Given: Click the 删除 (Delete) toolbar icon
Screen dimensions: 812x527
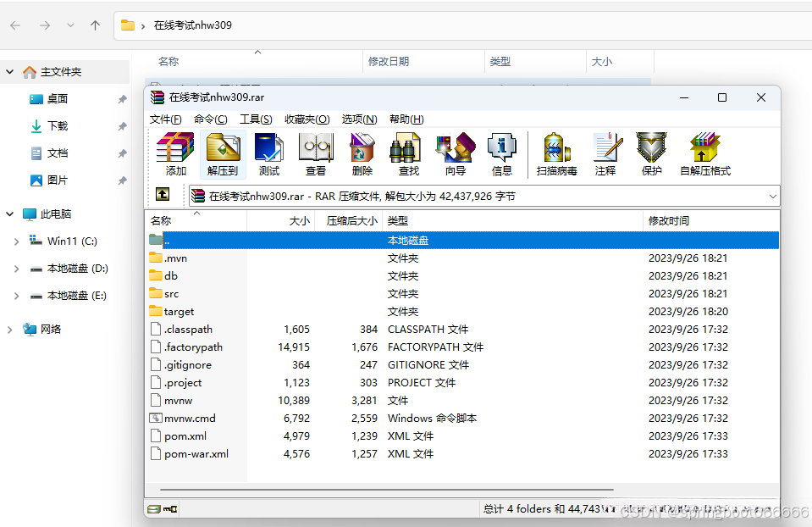Looking at the screenshot, I should click(x=362, y=154).
